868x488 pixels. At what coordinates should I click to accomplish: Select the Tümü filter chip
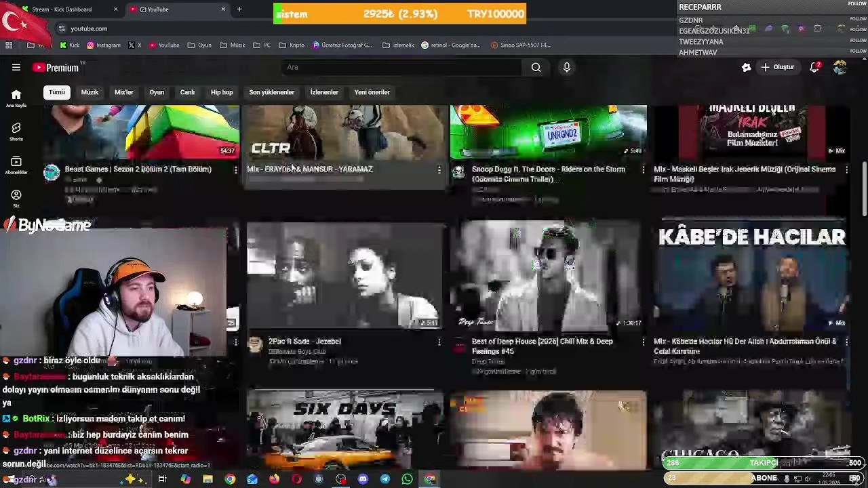coord(57,92)
